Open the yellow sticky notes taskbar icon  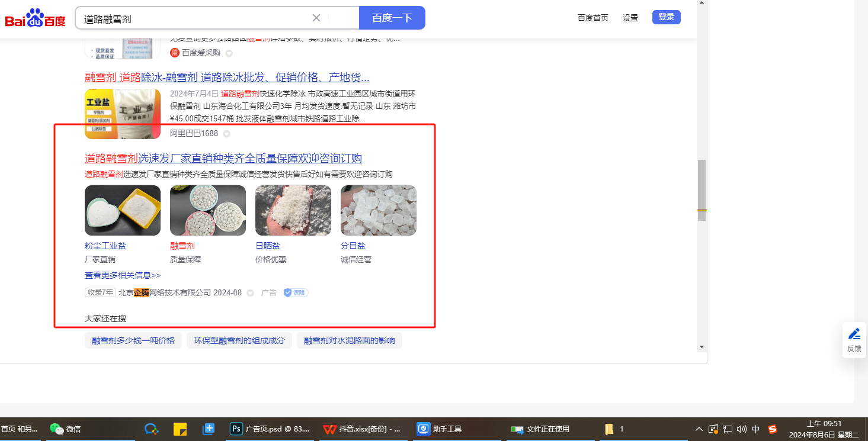tap(180, 429)
